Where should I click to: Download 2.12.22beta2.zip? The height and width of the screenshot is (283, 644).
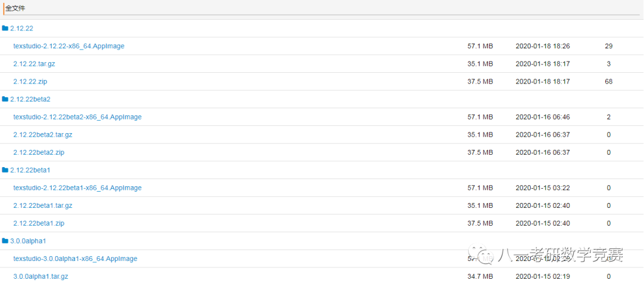pyautogui.click(x=39, y=152)
